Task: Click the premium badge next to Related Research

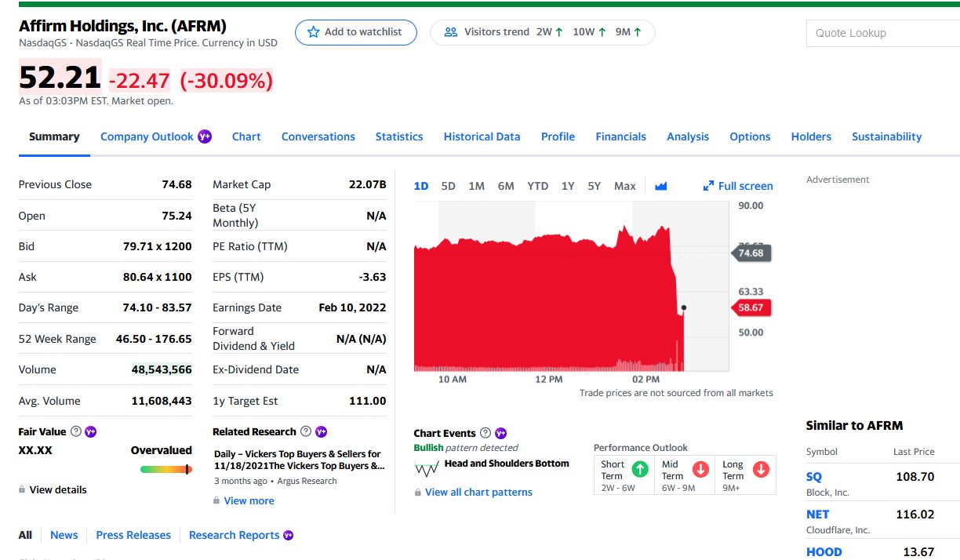Action: [x=321, y=431]
